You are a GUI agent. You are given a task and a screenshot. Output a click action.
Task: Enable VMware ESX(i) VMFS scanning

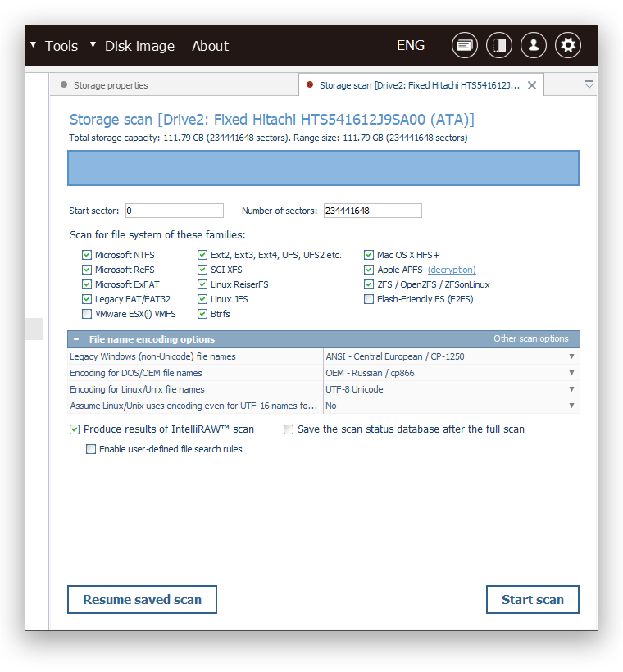pyautogui.click(x=87, y=314)
